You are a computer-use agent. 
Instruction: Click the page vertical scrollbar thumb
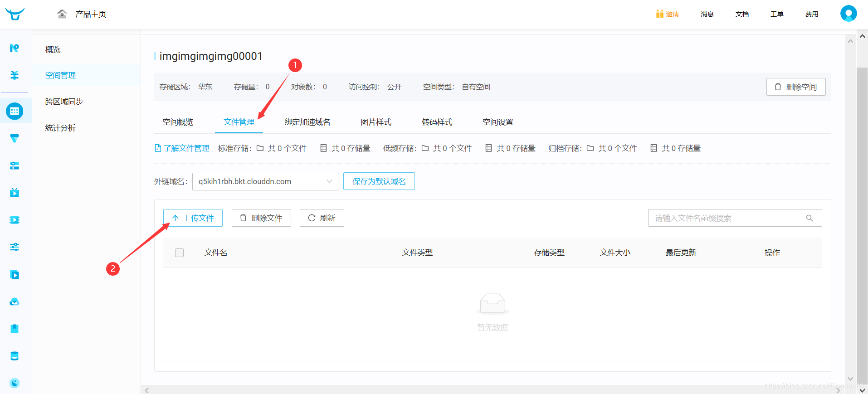click(862, 225)
